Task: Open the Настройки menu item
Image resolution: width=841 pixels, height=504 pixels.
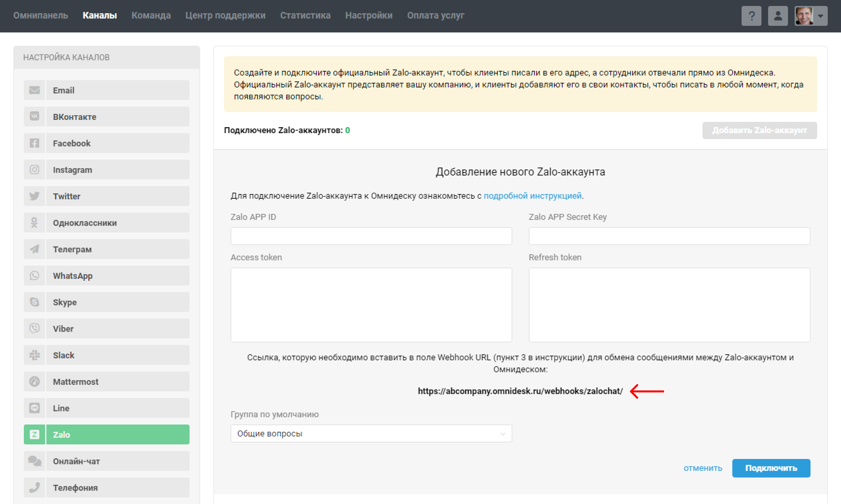Action: click(x=369, y=16)
